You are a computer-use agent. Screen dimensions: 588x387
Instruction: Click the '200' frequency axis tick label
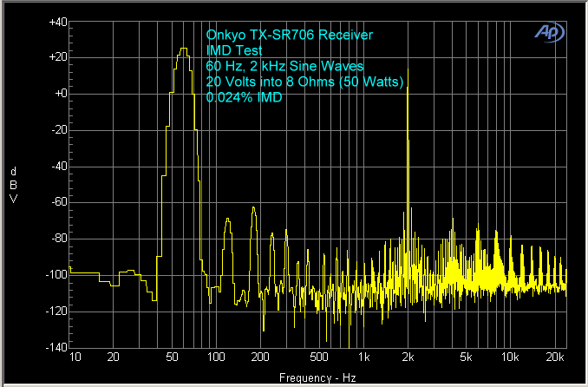260,357
